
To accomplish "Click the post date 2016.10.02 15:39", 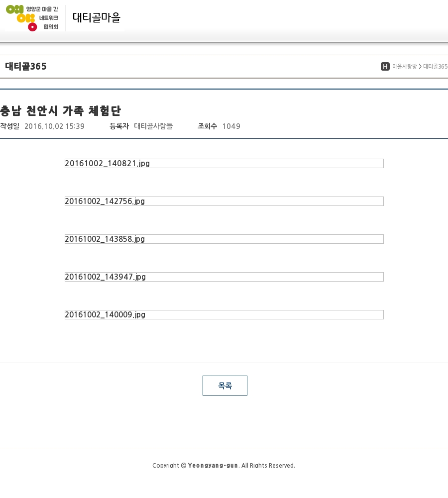I will (54, 126).
